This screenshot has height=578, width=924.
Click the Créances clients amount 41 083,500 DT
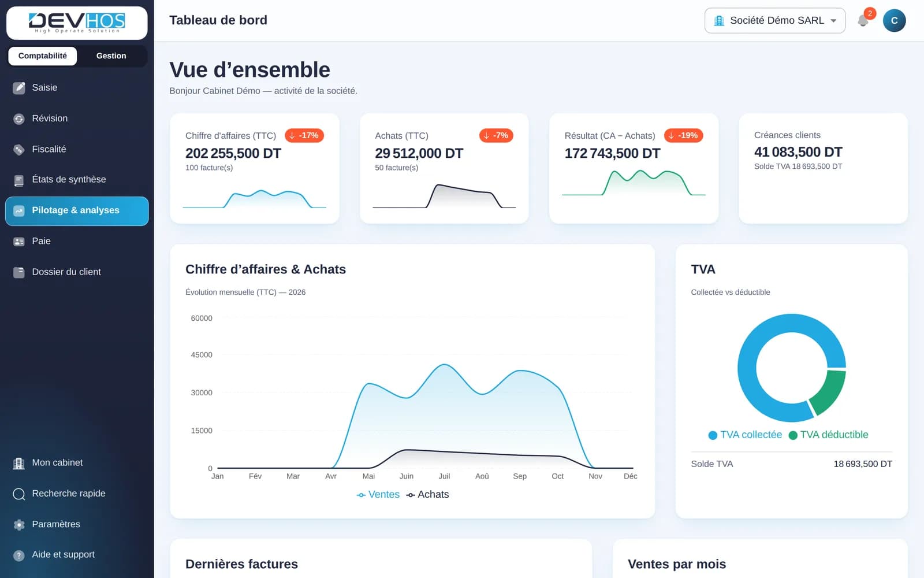(x=798, y=152)
